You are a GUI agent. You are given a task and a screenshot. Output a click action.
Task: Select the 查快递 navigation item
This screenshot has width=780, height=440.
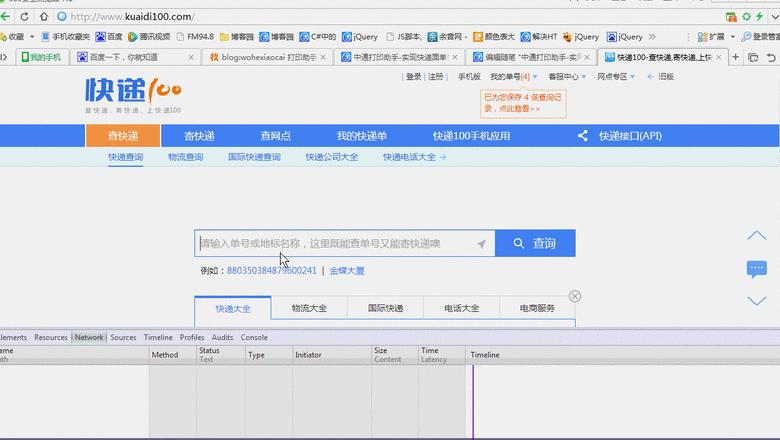pos(123,136)
